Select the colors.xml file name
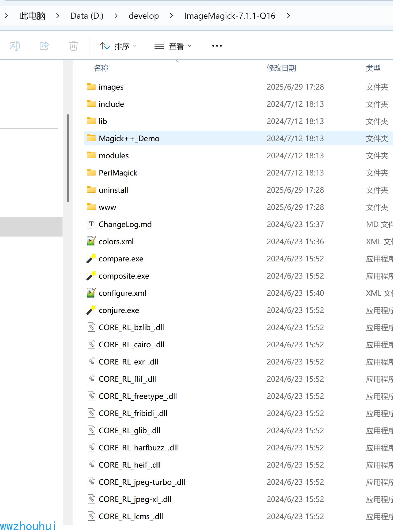 (x=116, y=241)
